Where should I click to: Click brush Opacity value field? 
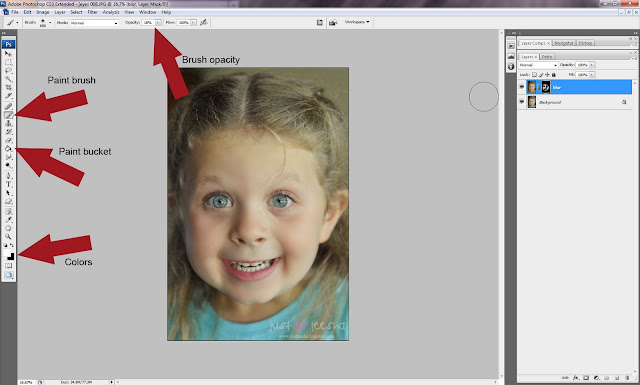click(x=148, y=22)
